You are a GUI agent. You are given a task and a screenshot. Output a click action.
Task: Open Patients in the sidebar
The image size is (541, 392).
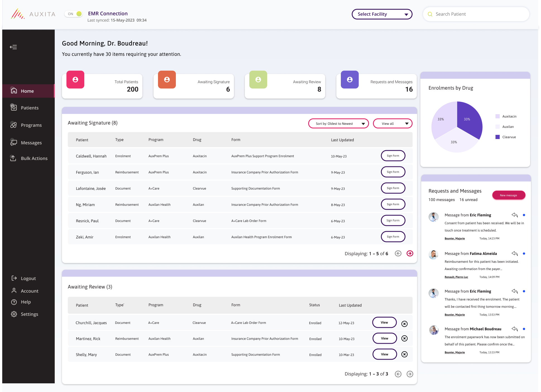(30, 108)
